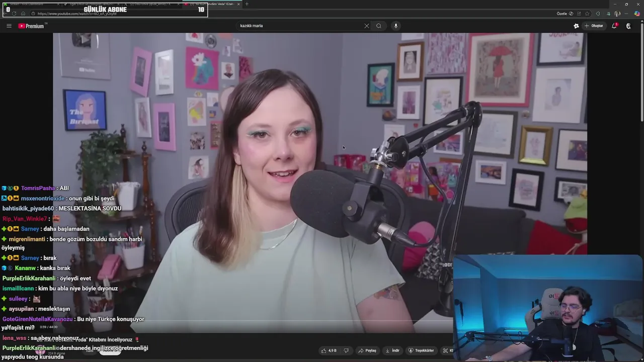Focus the search box containing 'kazıklı maria'
644x362 pixels.
click(x=299, y=26)
